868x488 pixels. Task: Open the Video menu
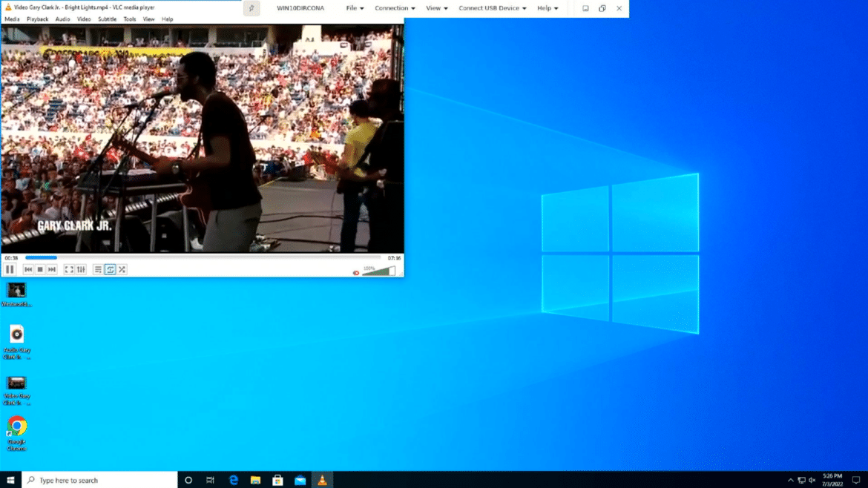(84, 19)
